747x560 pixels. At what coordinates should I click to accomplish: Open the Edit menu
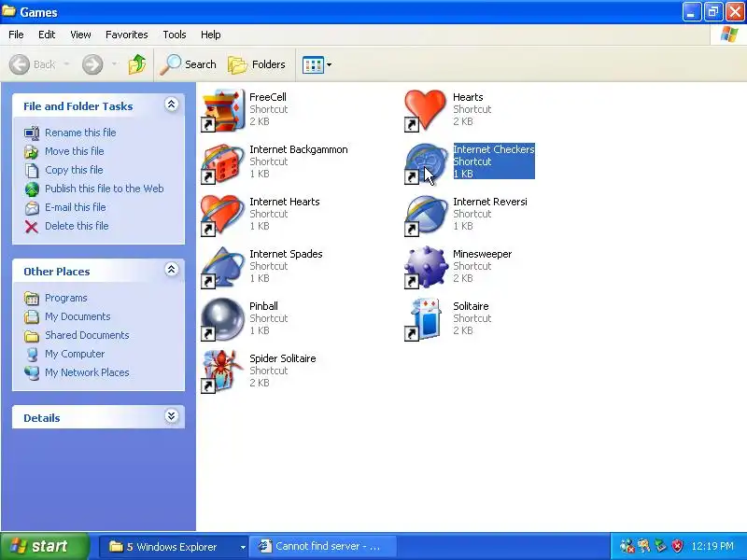click(47, 35)
